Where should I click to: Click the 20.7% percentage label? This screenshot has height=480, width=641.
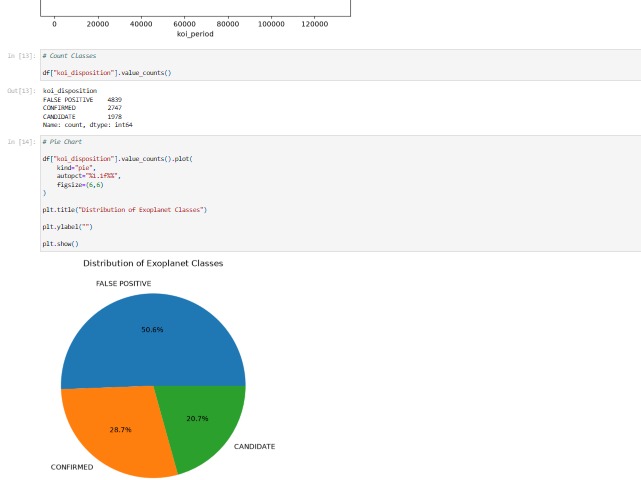click(x=197, y=419)
